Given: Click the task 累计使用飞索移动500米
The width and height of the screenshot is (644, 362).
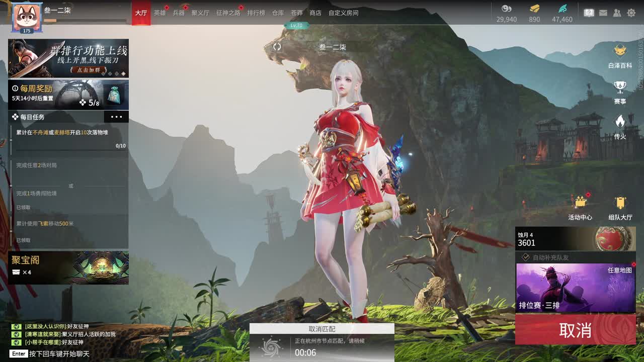Looking at the screenshot, I should click(45, 223).
